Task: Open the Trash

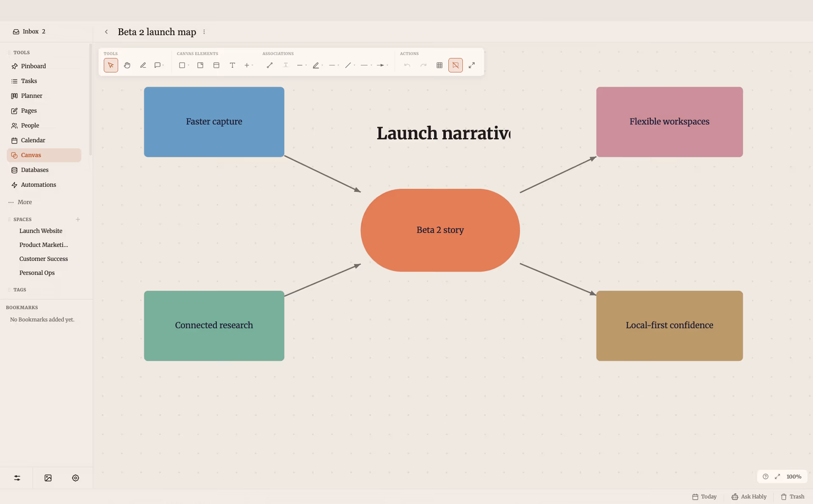Action: click(792, 497)
